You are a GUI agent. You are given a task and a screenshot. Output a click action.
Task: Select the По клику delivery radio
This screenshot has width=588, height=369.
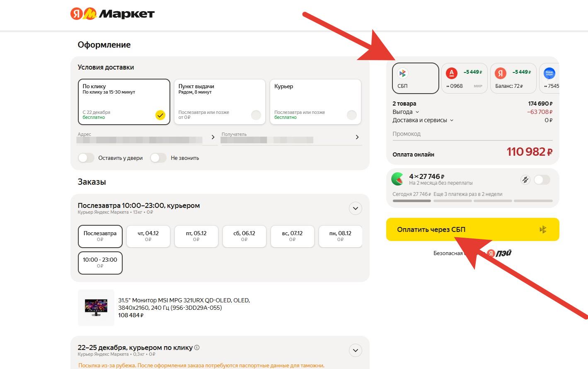160,115
